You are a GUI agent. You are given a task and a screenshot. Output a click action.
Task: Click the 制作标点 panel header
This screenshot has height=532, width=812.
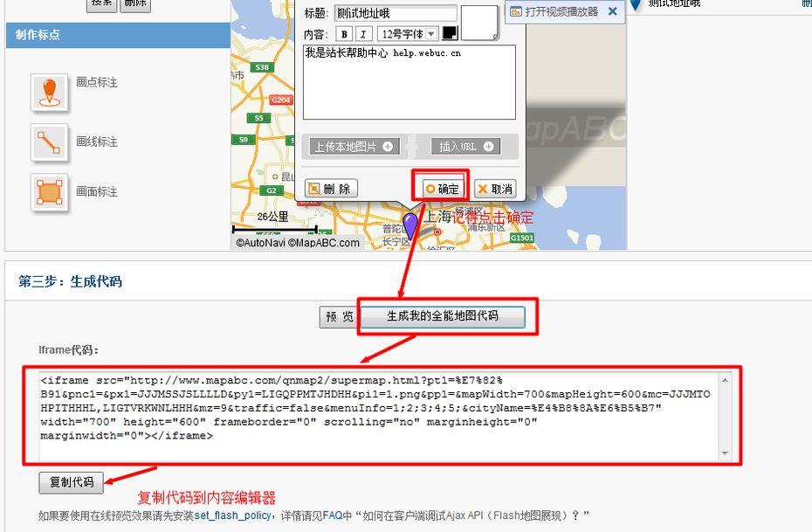tap(118, 35)
